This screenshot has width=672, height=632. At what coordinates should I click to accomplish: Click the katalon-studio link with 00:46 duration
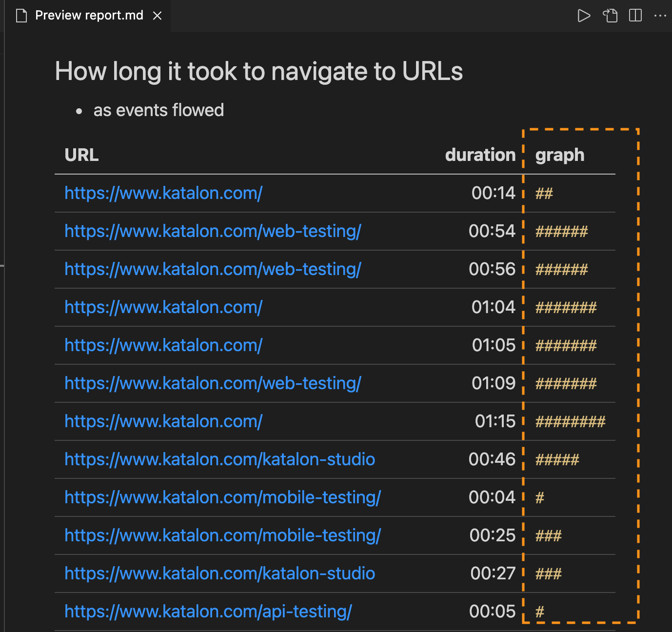tap(219, 459)
